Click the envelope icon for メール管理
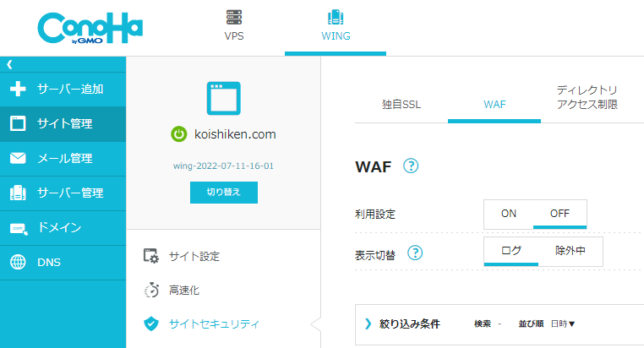Screen dimensions: 644x348 coord(18,158)
